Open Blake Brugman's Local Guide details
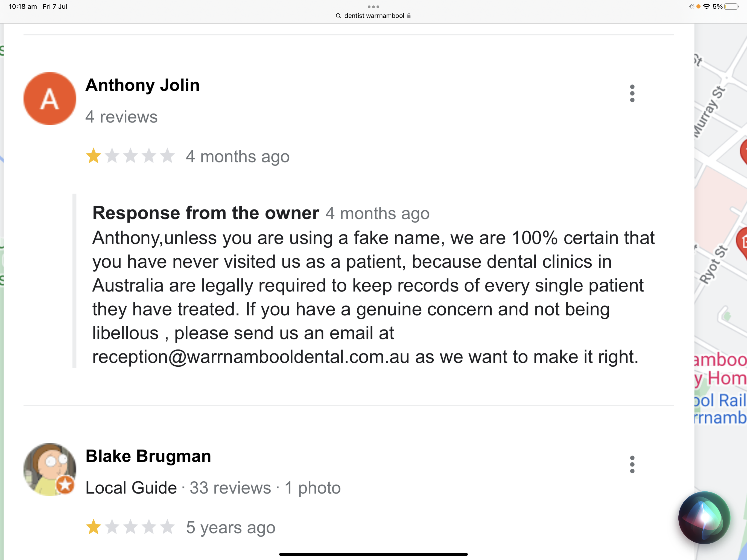This screenshot has width=747, height=560. click(131, 488)
